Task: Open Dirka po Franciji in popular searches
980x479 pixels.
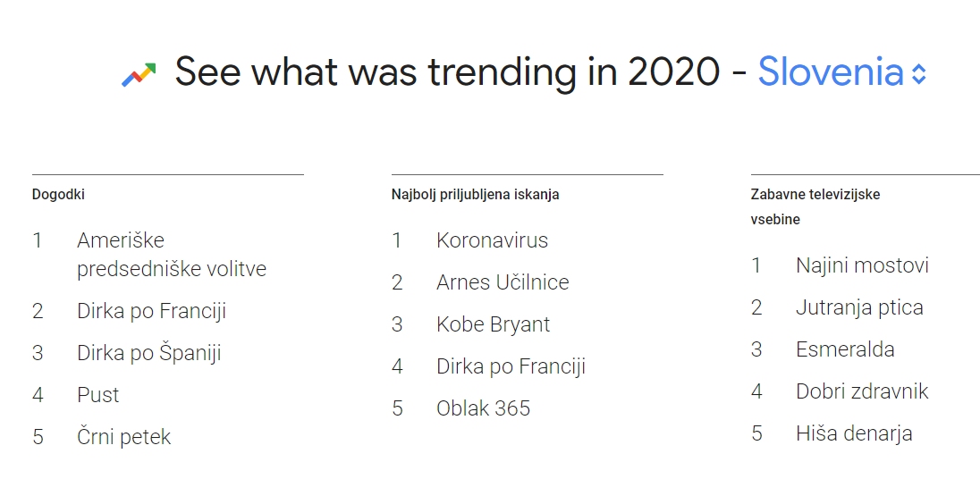Action: click(x=511, y=366)
